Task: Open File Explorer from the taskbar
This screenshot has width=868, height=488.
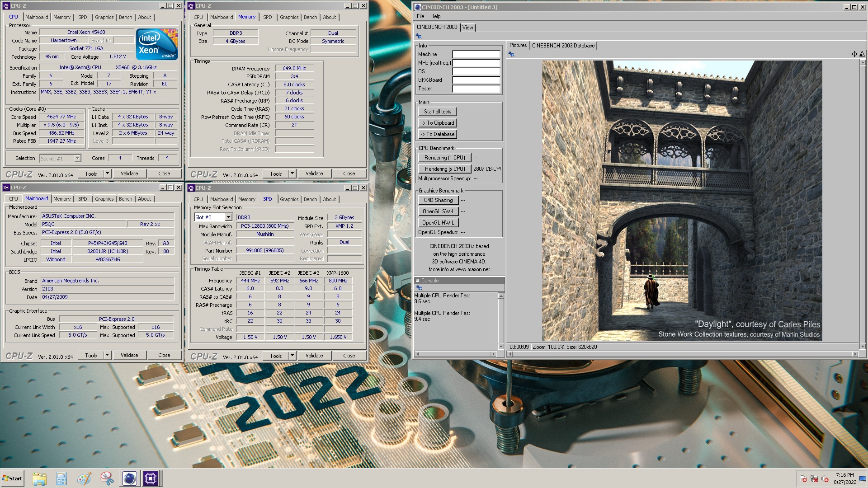Action: coord(39,479)
